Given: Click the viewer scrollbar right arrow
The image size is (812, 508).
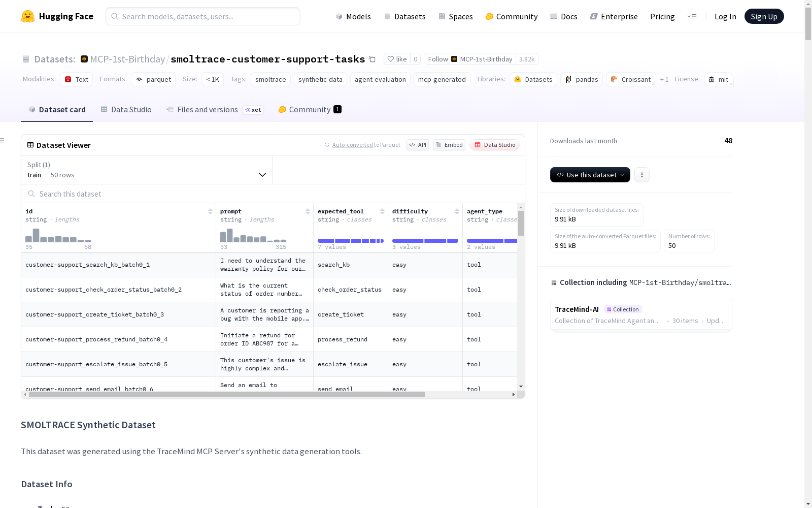Looking at the screenshot, I should tap(514, 394).
